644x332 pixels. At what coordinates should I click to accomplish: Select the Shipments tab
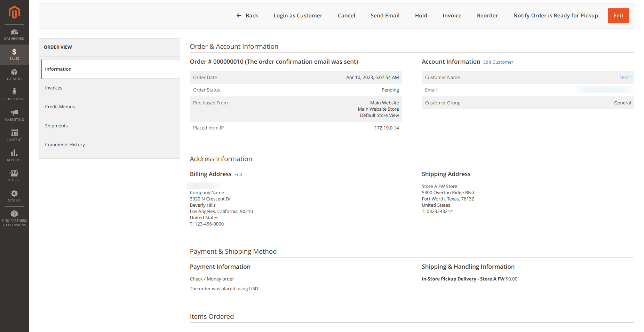56,126
